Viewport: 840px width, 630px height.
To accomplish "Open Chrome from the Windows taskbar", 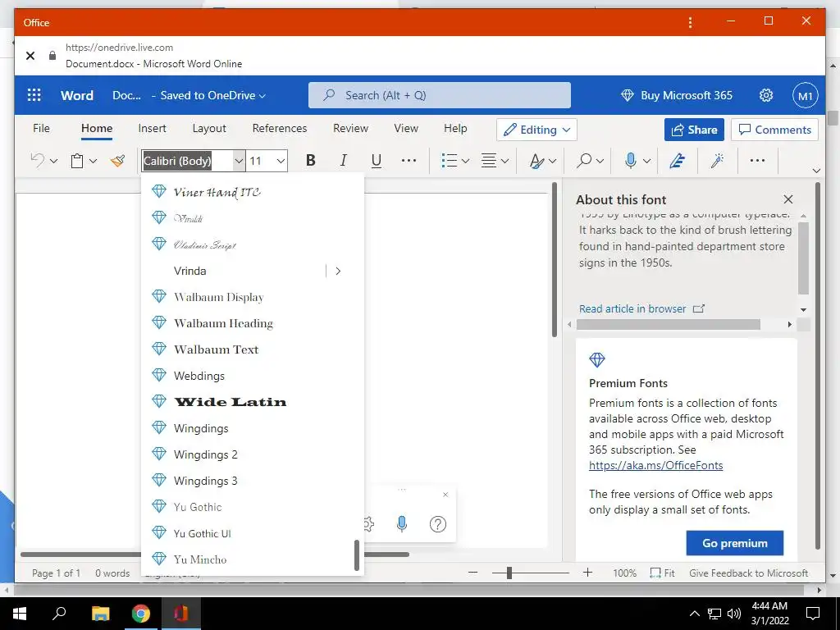I will click(141, 614).
